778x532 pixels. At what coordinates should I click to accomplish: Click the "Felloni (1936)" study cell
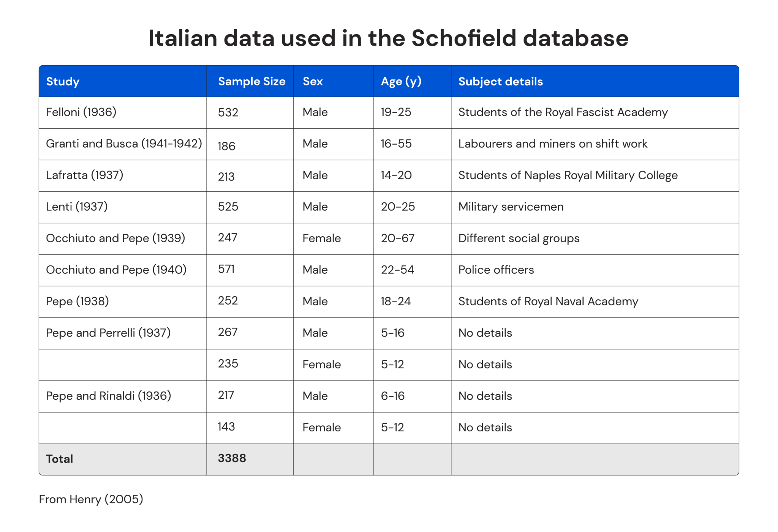click(81, 112)
